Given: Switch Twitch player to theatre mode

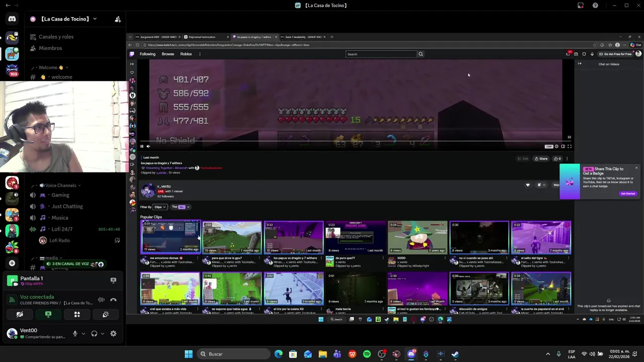Looking at the screenshot, I should [x=563, y=146].
